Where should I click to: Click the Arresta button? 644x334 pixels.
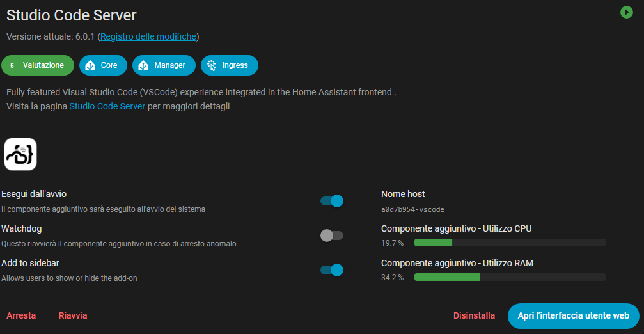click(21, 315)
